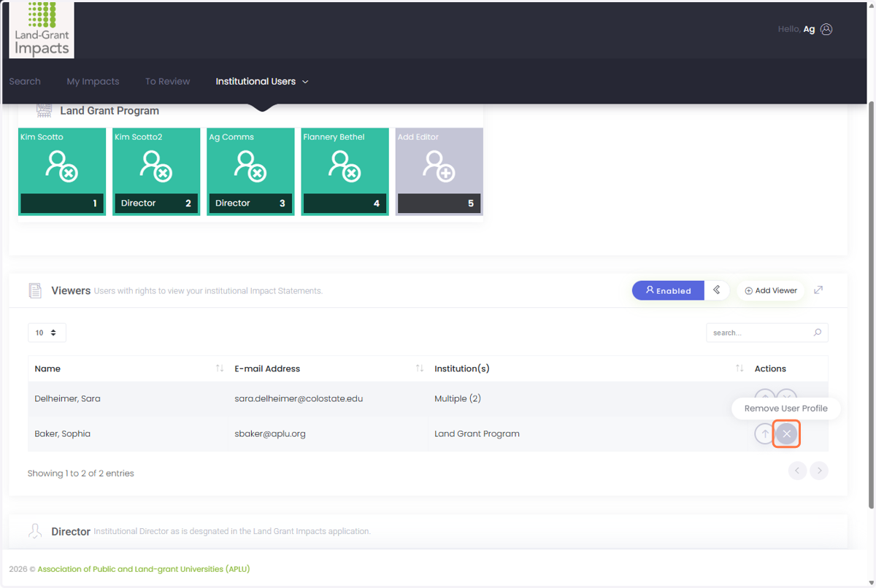Viewport: 876px width, 588px height.
Task: Click the double-chevron button next to Enabled
Action: [717, 290]
